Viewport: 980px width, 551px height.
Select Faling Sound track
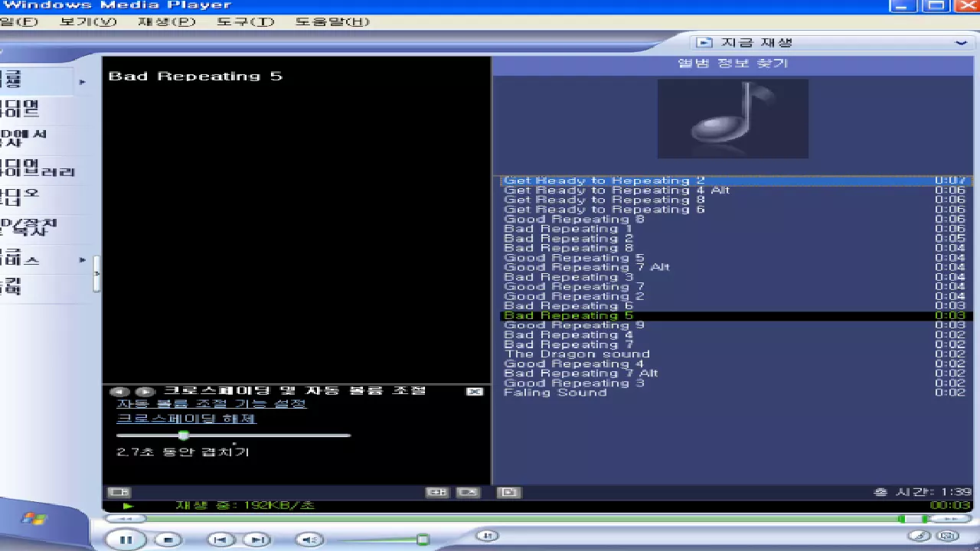pos(736,393)
